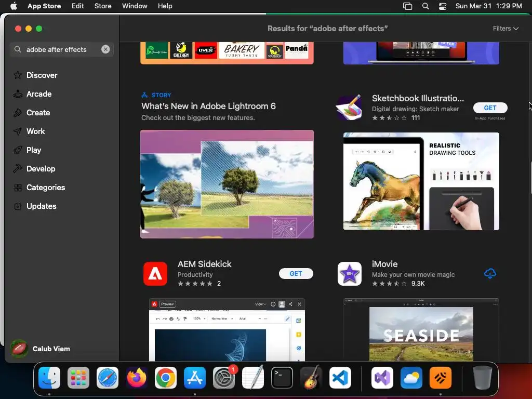Open the Help menu
The height and width of the screenshot is (399, 532).
tap(165, 6)
